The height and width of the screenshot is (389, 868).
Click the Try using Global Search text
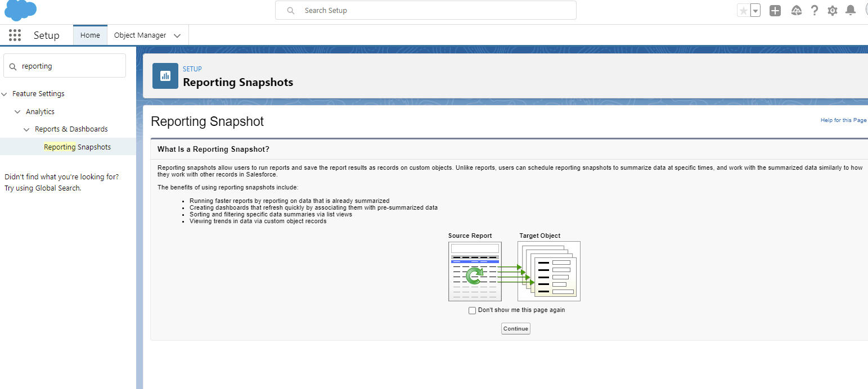tap(43, 188)
